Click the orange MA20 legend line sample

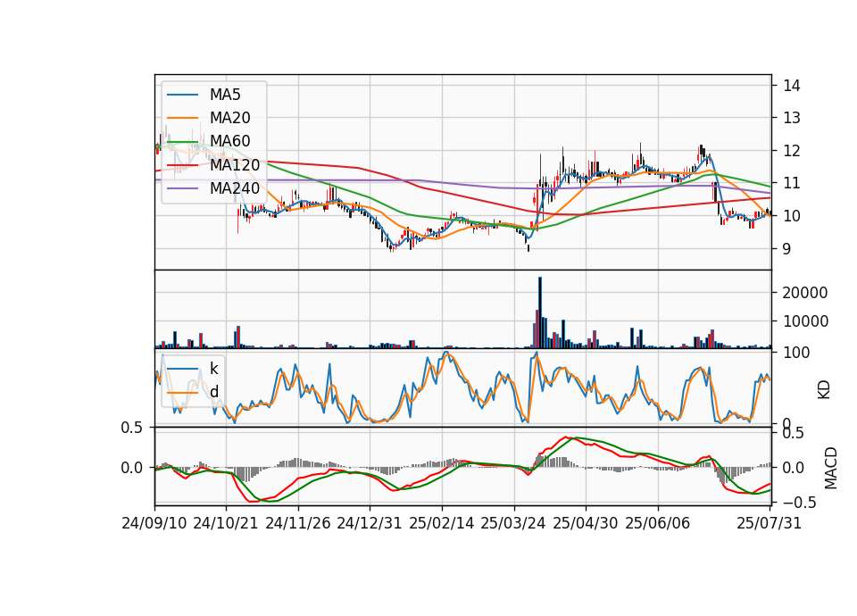pyautogui.click(x=182, y=118)
